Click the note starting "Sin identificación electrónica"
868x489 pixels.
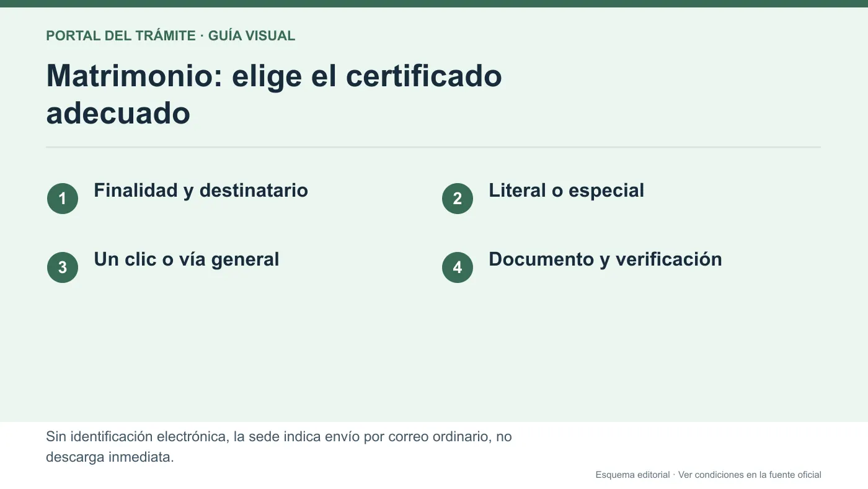coord(279,447)
